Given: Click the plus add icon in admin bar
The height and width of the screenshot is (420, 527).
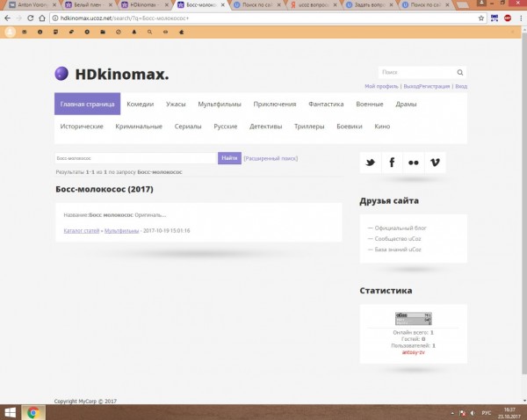Looking at the screenshot, I should point(87,32).
